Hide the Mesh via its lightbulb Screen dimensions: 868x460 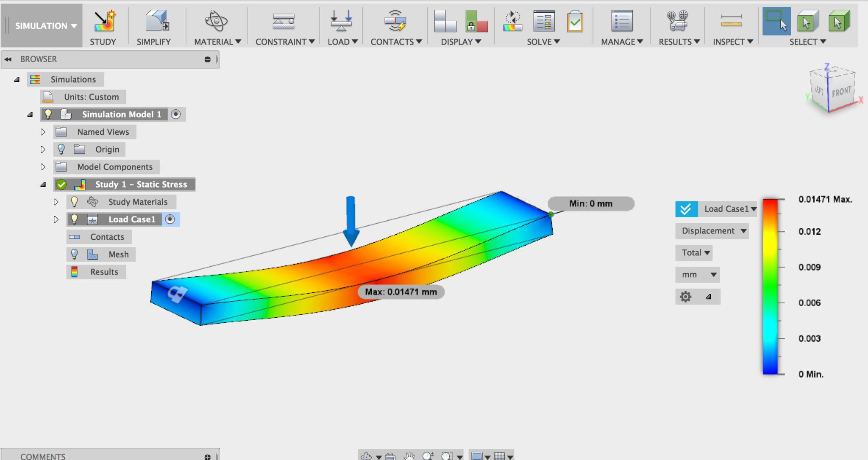pos(75,254)
